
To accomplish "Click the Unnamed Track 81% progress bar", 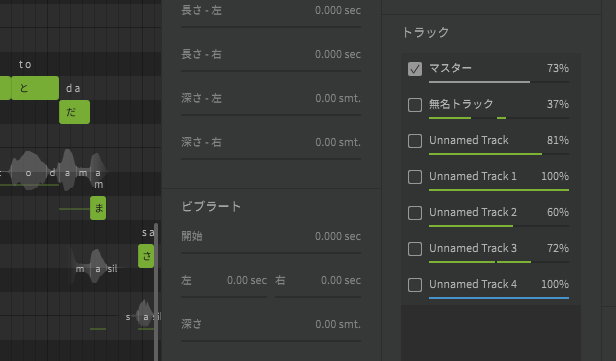I will [x=499, y=154].
